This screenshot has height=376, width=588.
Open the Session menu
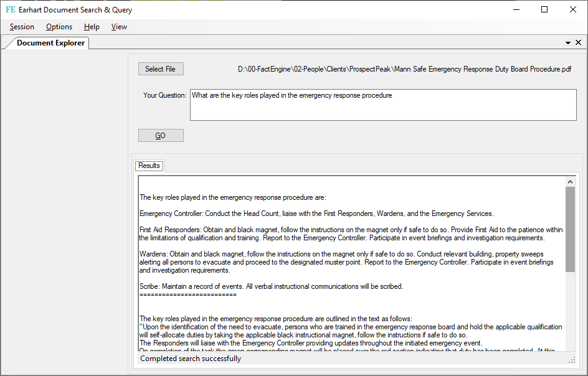click(22, 27)
